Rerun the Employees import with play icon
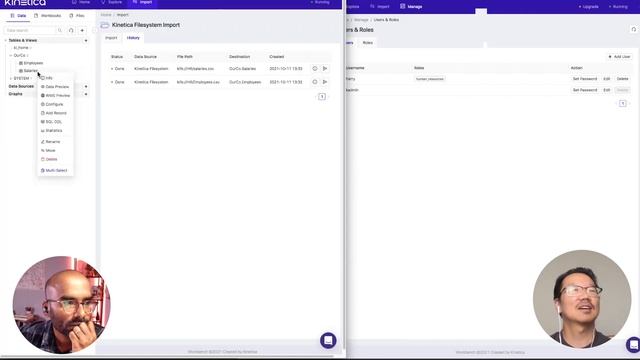The width and height of the screenshot is (640, 360). [x=325, y=82]
